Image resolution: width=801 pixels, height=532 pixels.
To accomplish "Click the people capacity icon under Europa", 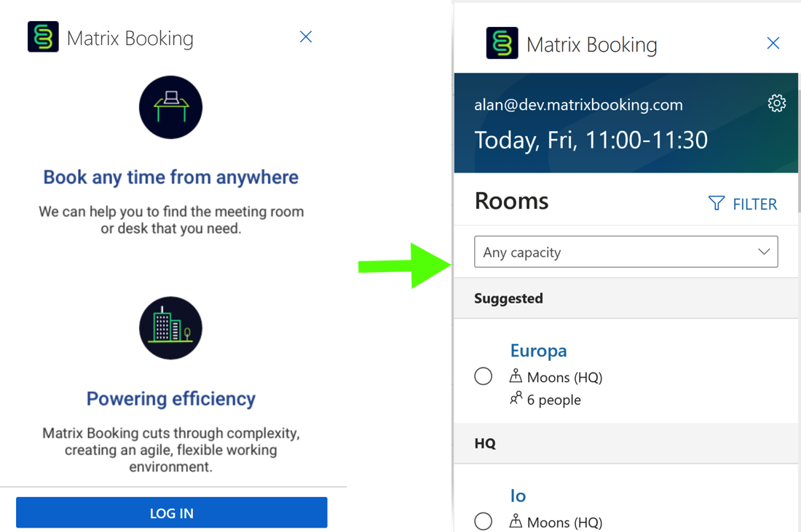I will 516,399.
